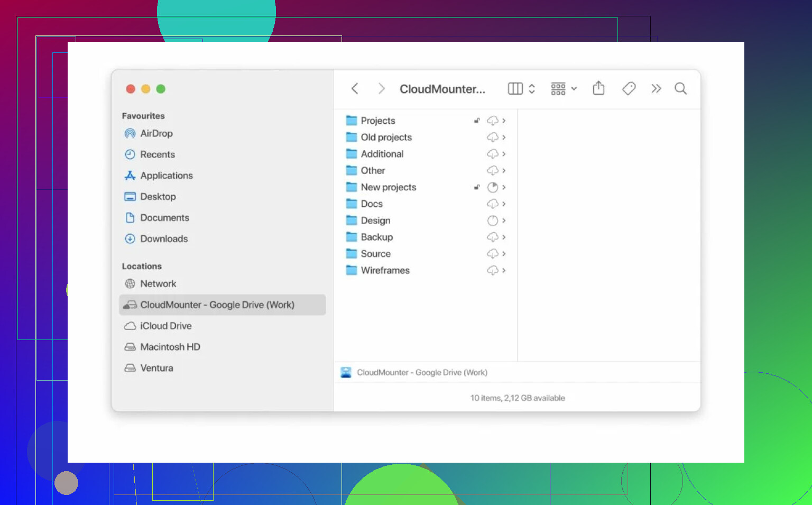Open the group-by grid icon menu
812x505 pixels.
pos(564,89)
